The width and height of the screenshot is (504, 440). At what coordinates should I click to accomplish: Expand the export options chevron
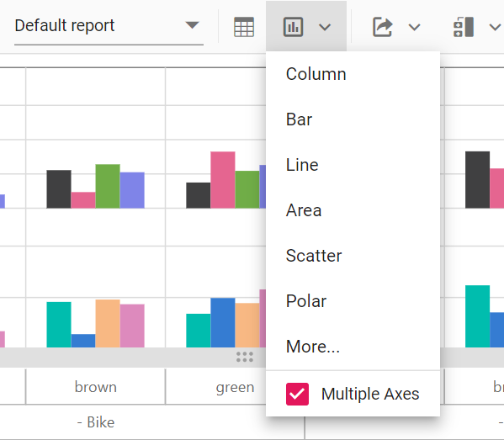(x=414, y=27)
